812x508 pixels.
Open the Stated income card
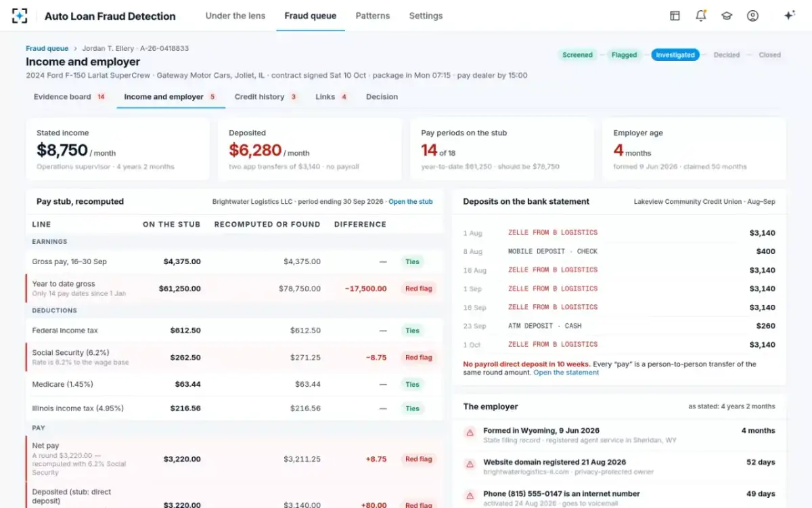point(118,149)
